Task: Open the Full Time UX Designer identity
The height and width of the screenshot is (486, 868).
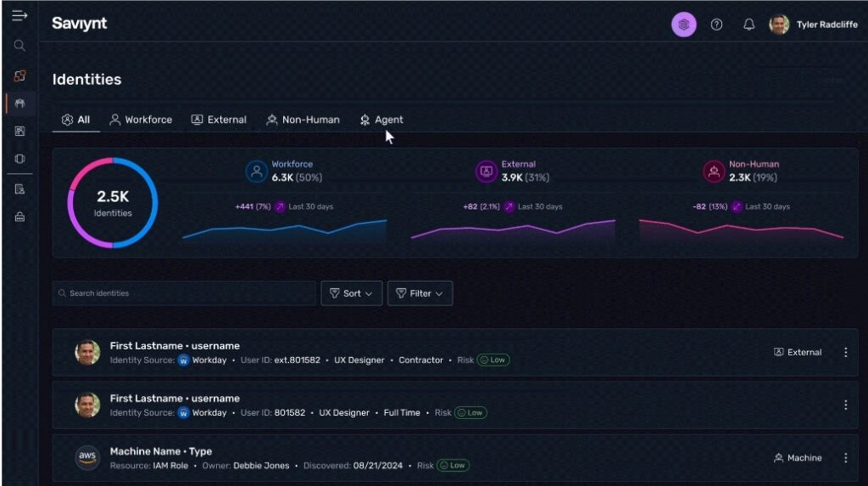Action: pos(175,399)
